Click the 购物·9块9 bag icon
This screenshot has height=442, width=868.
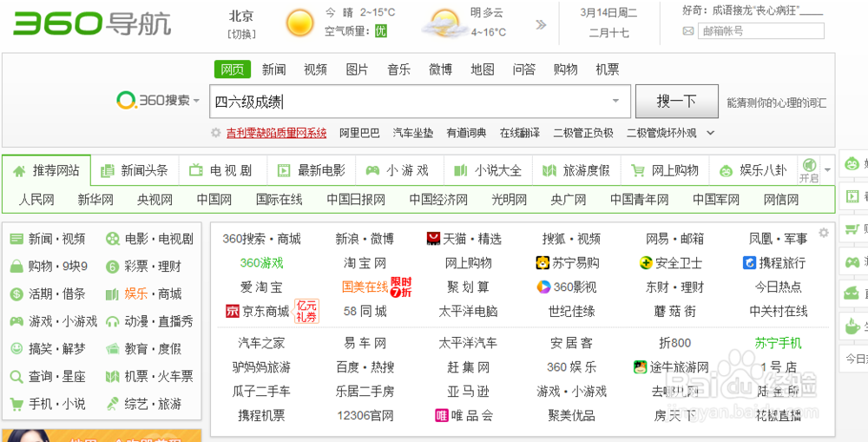[x=16, y=267]
